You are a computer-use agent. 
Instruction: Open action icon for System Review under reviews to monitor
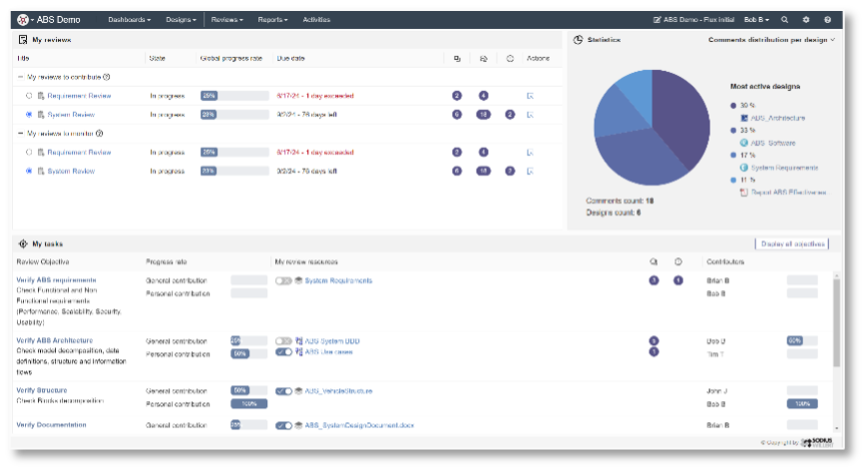530,172
